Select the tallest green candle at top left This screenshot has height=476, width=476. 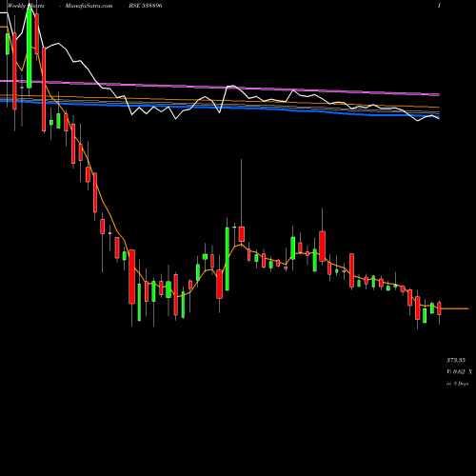coord(30,48)
